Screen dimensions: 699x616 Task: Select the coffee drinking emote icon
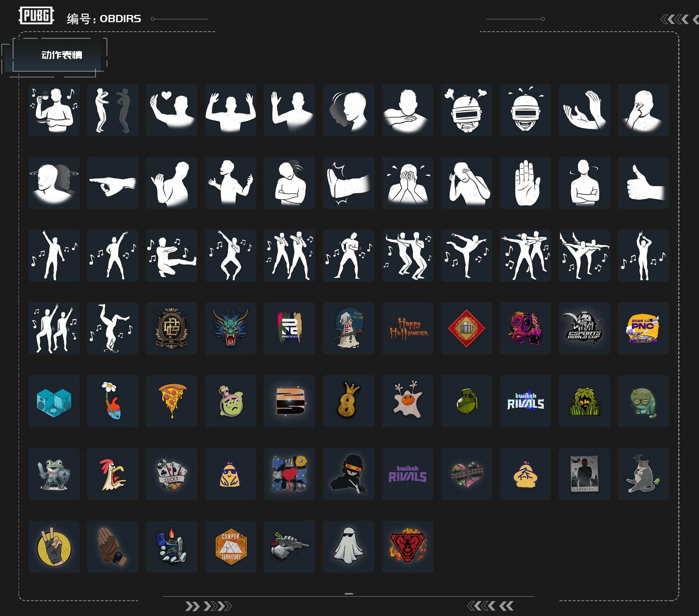[54, 110]
